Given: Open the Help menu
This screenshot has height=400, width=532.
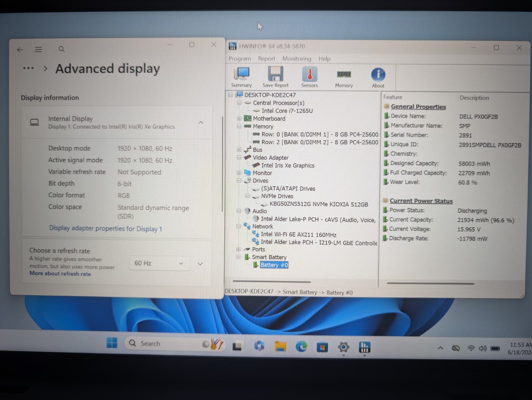Looking at the screenshot, I should coord(325,59).
